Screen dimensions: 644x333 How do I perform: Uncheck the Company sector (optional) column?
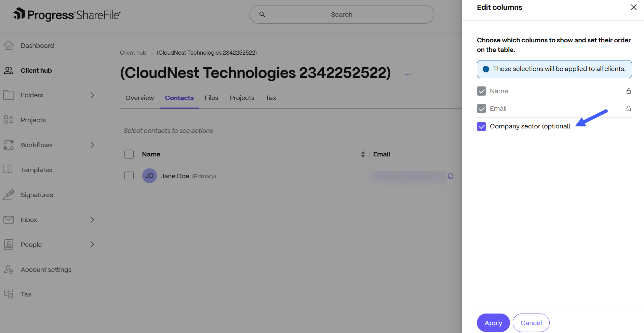pyautogui.click(x=481, y=126)
